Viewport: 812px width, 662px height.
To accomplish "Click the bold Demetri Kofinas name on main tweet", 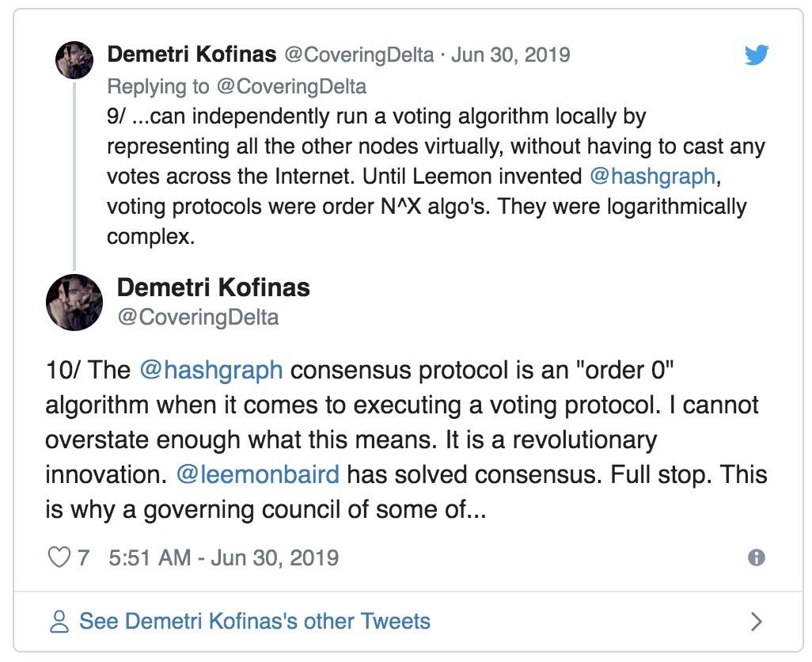I will click(214, 287).
